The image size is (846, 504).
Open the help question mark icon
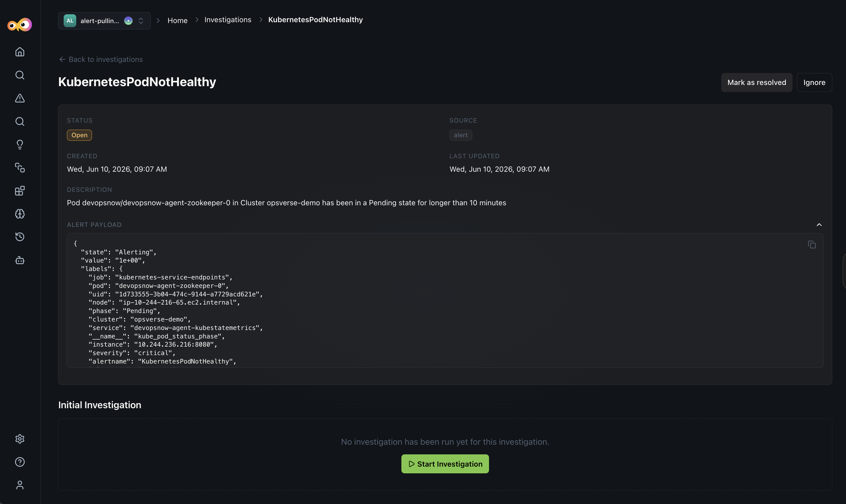pos(20,462)
